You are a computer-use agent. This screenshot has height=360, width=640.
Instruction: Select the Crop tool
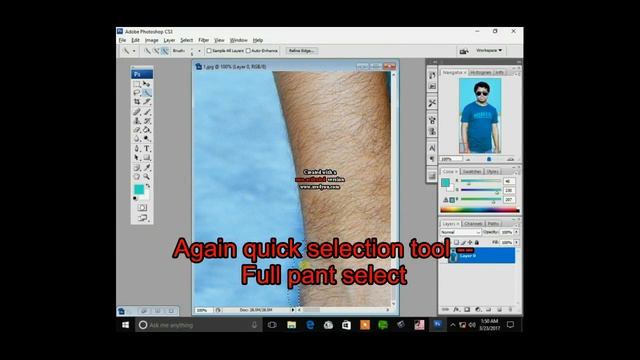(x=137, y=102)
